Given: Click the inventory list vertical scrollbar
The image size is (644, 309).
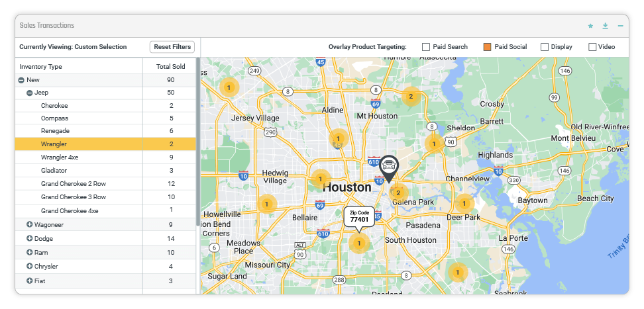Looking at the screenshot, I should click(198, 142).
